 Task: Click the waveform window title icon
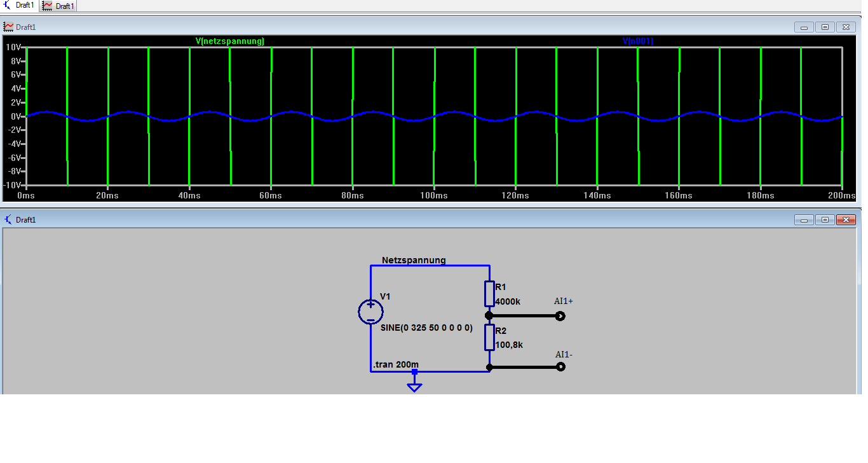tap(8, 27)
